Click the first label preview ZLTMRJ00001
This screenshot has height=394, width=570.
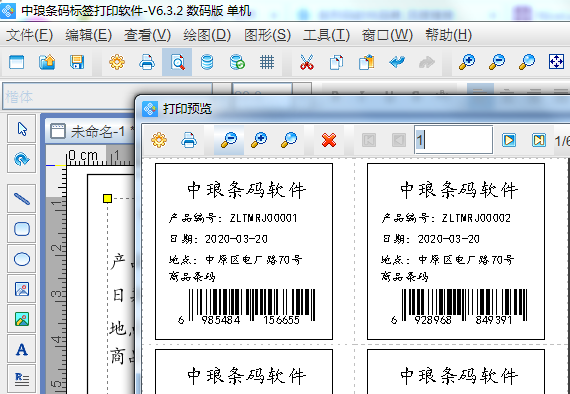[244, 252]
